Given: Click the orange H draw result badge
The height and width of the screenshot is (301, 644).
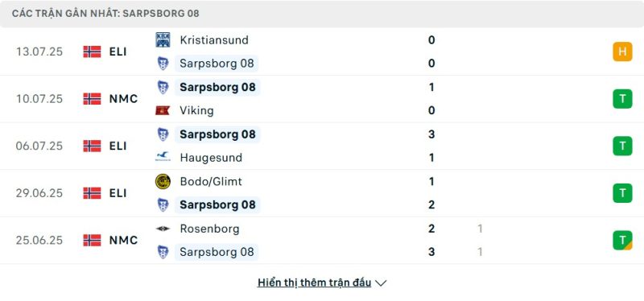Looking at the screenshot, I should (622, 52).
